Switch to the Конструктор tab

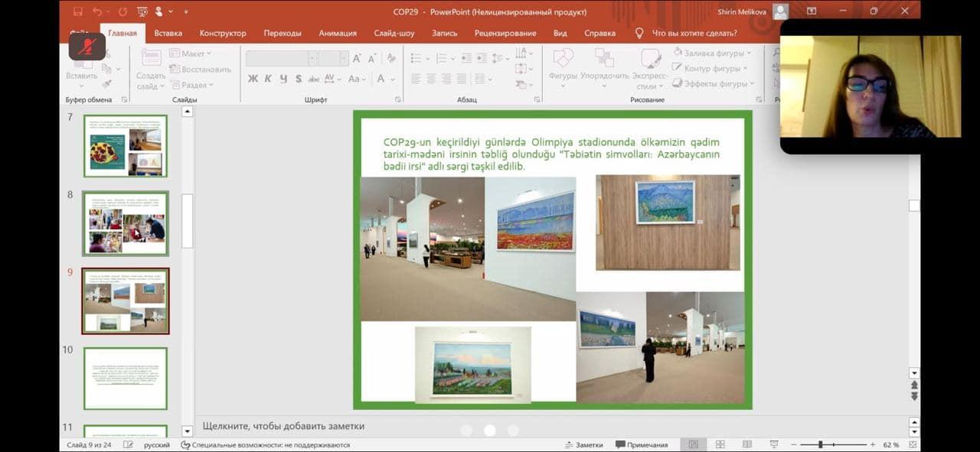(x=223, y=33)
